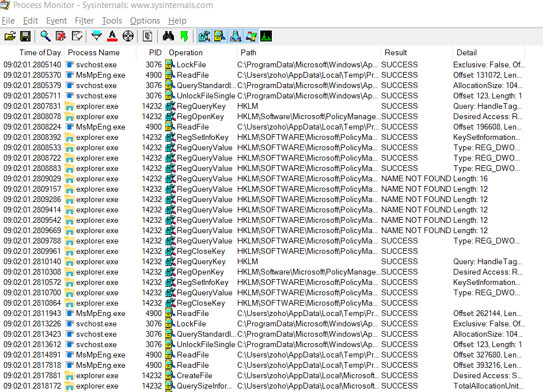Toggle Show File System Activity button
543x392 pixels.
click(x=220, y=36)
